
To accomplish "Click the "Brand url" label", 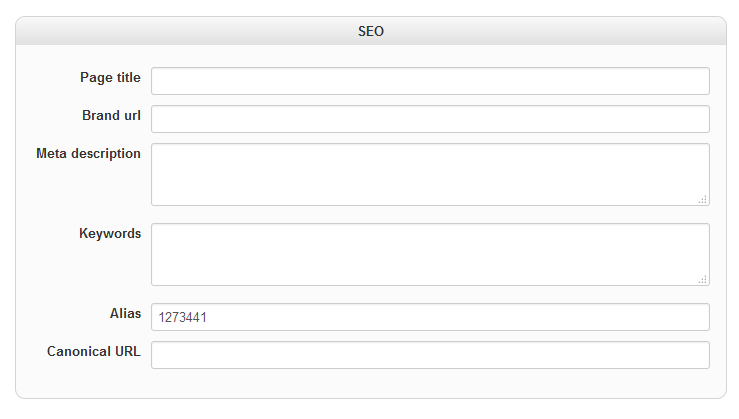I will tap(111, 115).
